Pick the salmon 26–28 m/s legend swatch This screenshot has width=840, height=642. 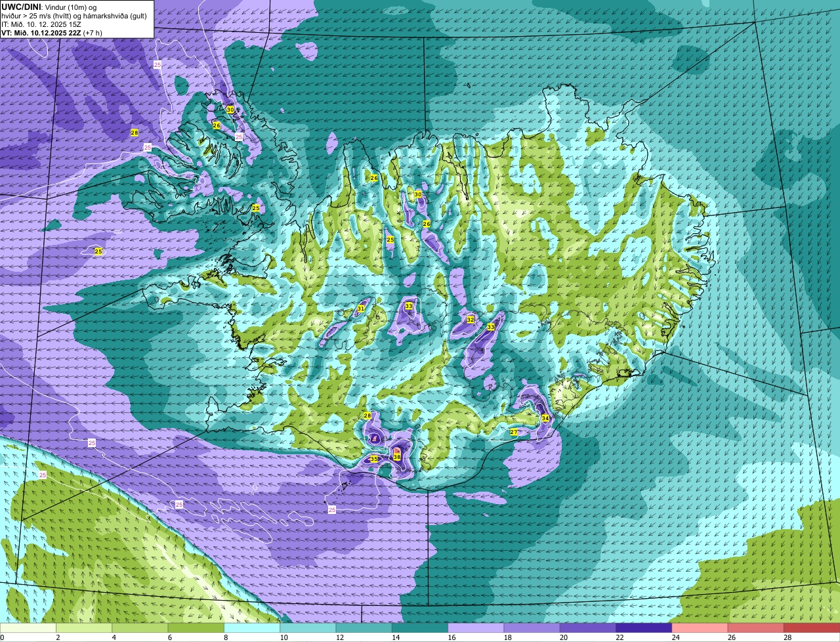[x=756, y=628]
